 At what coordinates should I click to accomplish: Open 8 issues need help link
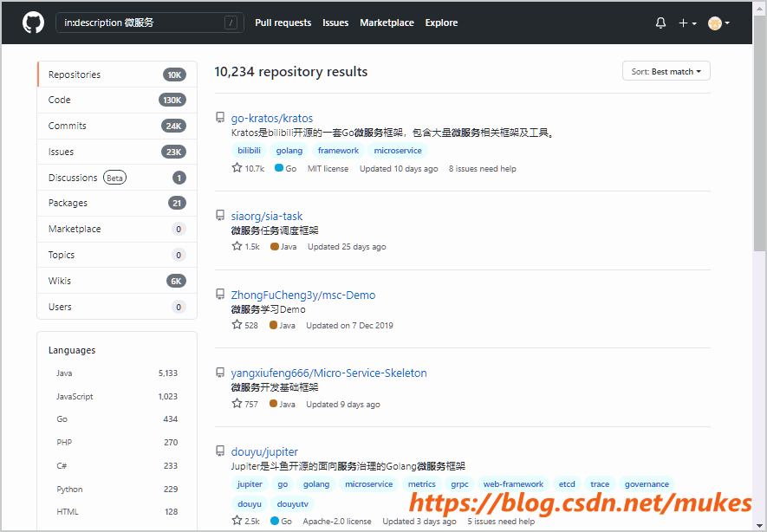pyautogui.click(x=483, y=169)
